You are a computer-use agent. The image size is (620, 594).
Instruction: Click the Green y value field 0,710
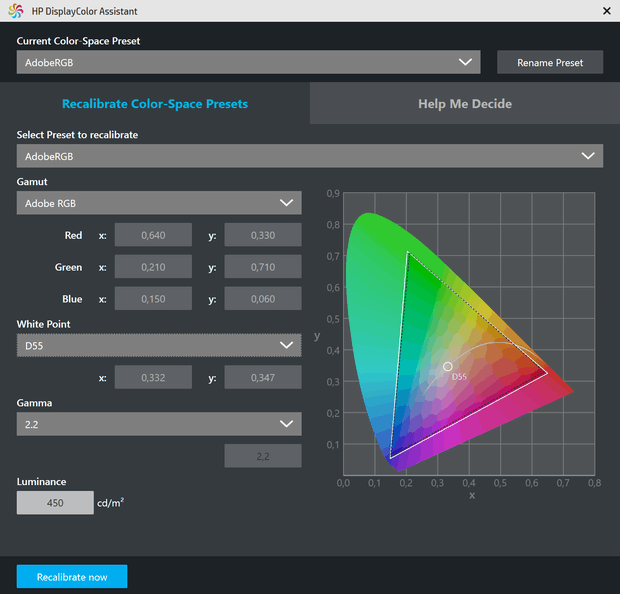click(x=263, y=267)
